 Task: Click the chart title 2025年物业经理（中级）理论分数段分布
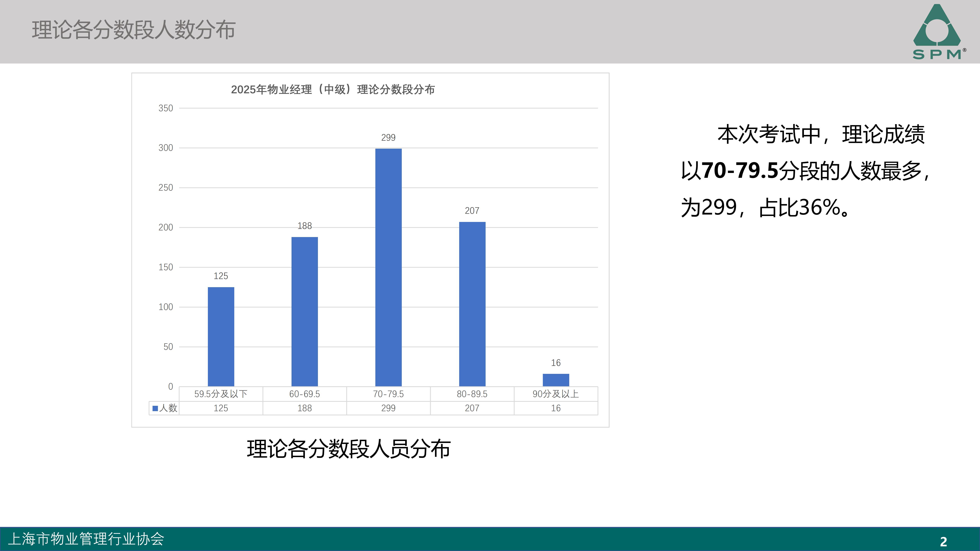(x=332, y=90)
